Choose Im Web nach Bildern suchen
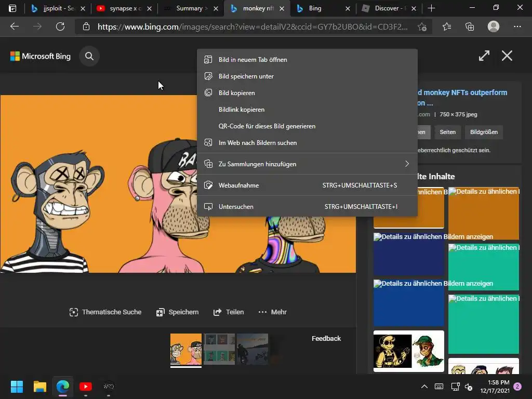The width and height of the screenshot is (532, 399). point(307,142)
